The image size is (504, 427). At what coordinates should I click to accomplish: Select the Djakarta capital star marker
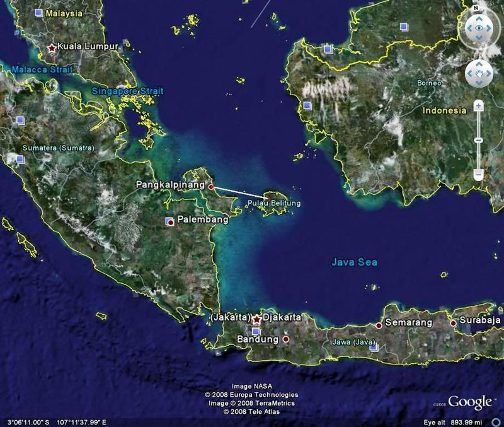point(256,320)
